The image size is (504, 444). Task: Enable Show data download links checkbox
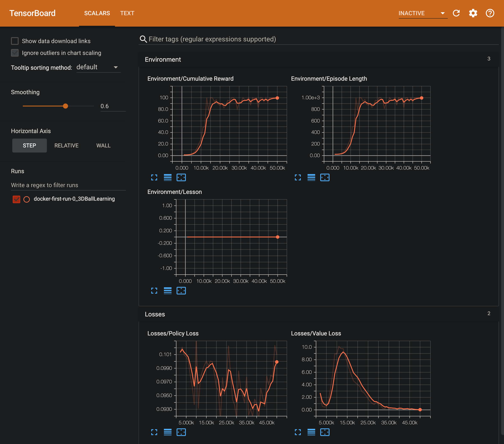coord(15,41)
